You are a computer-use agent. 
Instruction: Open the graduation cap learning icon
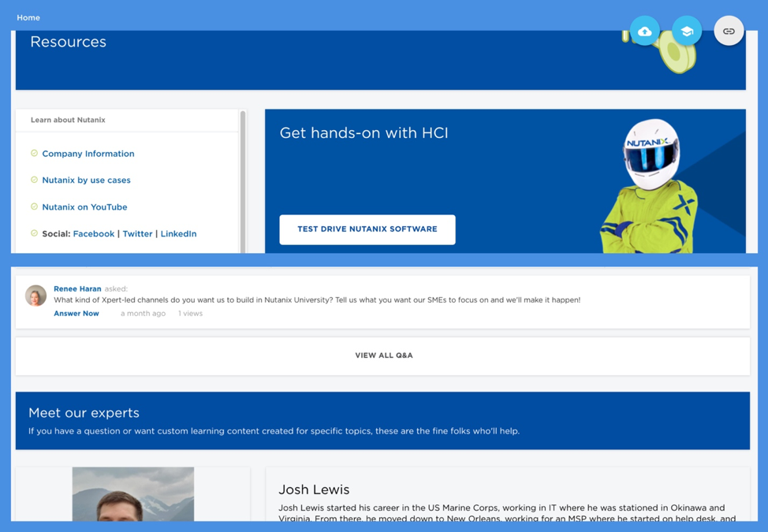pos(687,32)
